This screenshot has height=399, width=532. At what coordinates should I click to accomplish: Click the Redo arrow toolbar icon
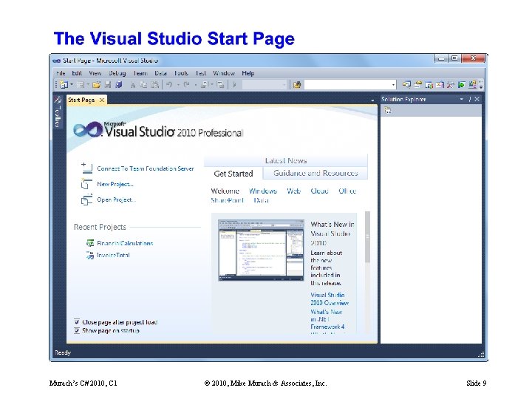[x=187, y=84]
